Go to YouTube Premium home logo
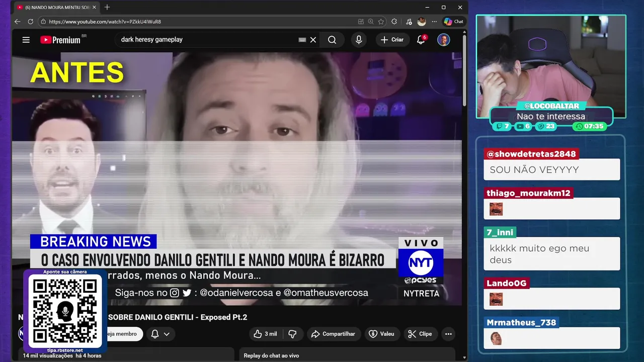 (x=60, y=40)
